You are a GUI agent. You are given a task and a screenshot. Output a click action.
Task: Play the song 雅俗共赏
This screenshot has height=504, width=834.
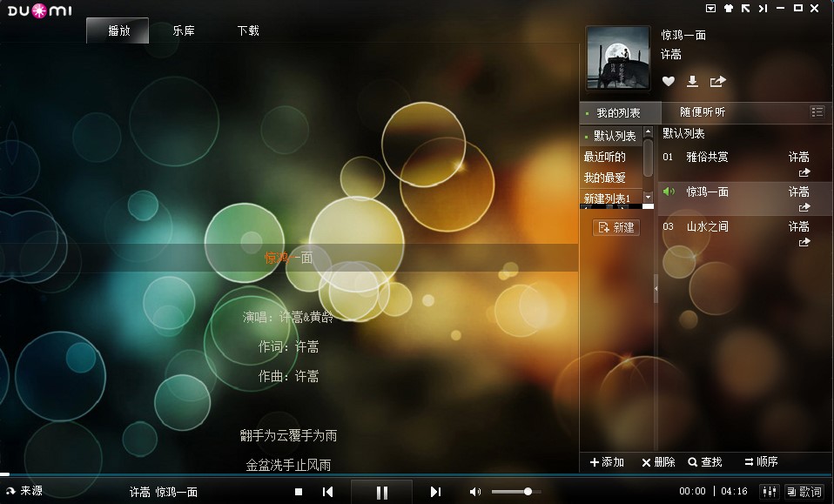[708, 157]
